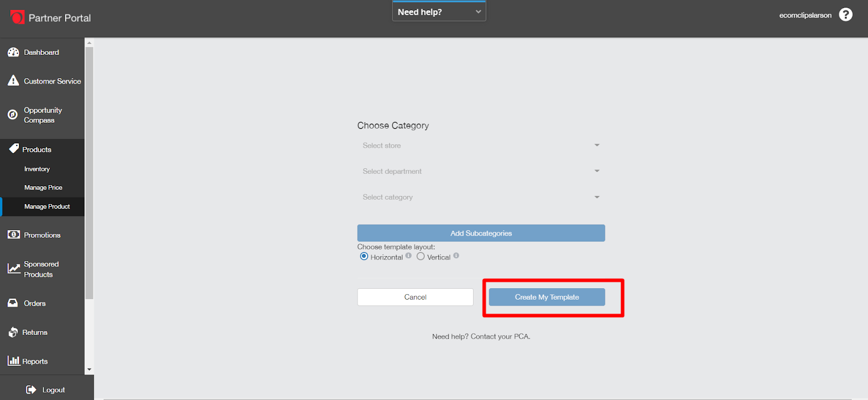868x400 pixels.
Task: Click the Partner Portal title text
Action: point(60,18)
